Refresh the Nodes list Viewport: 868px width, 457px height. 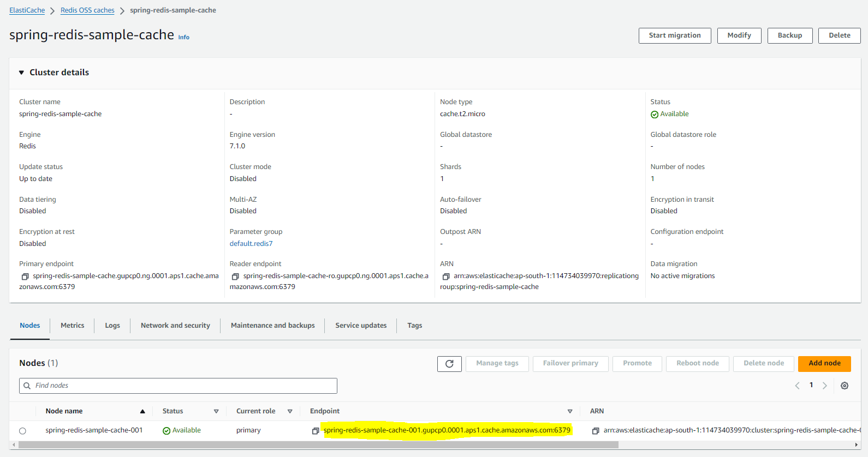[449, 364]
